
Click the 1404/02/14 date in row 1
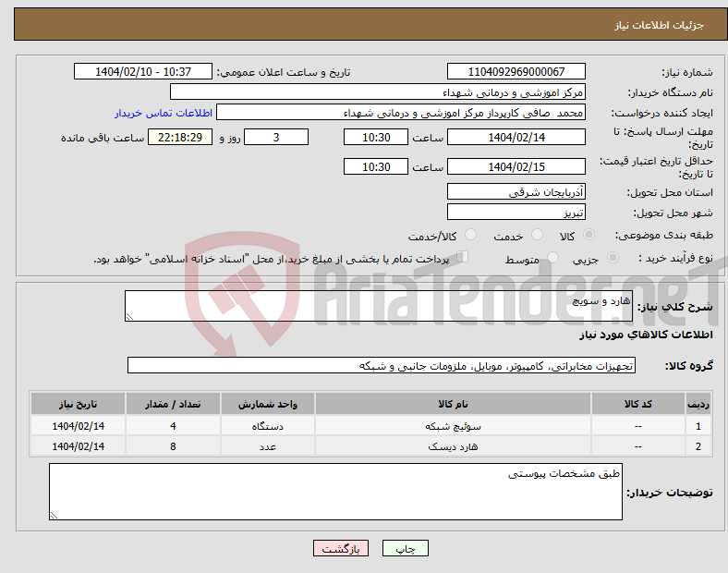pyautogui.click(x=78, y=426)
